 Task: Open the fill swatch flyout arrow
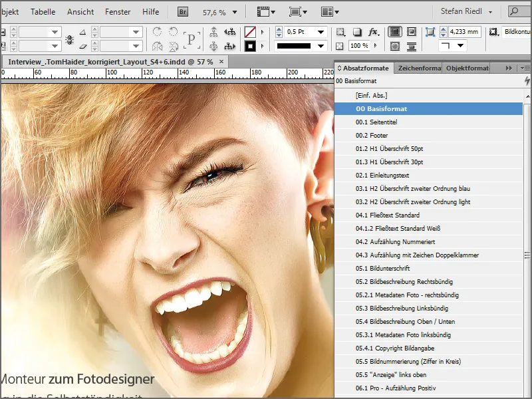(x=262, y=32)
